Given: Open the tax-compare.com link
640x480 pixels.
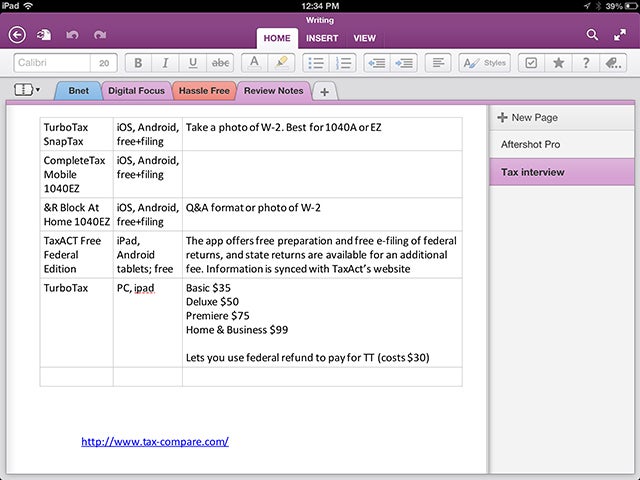Looking at the screenshot, I should [155, 442].
